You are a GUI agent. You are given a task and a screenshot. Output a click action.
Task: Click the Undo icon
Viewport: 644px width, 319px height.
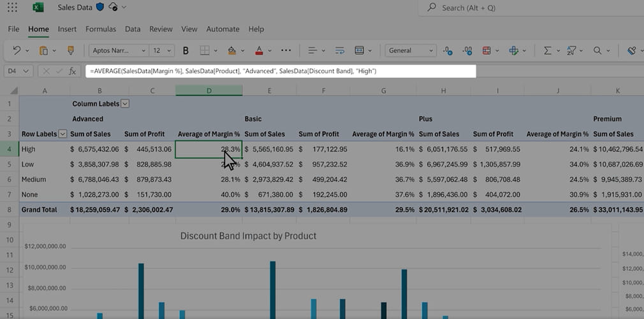(x=17, y=50)
